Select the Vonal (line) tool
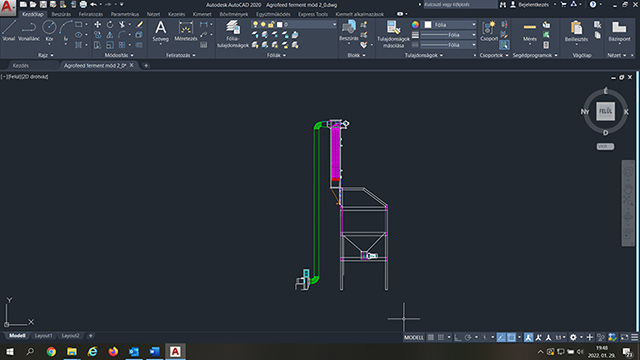The image size is (640, 360). tap(9, 31)
